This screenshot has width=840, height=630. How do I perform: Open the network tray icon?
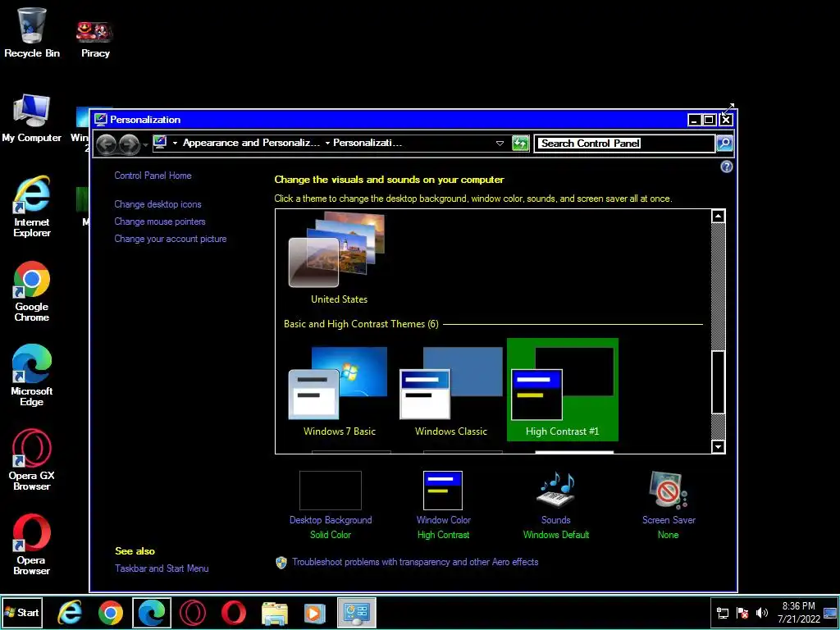[722, 613]
